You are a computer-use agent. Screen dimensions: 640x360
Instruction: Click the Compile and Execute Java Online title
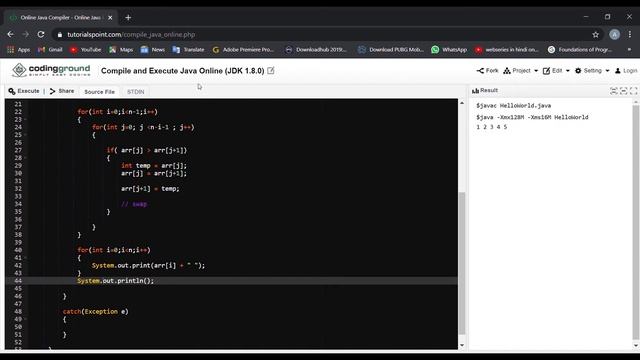pos(182,71)
